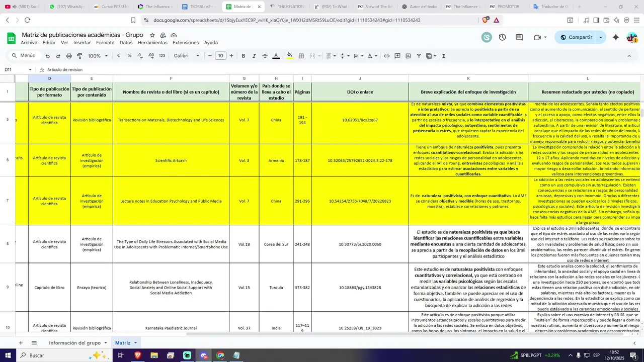Open the Ayuda menu
The image size is (644, 362).
click(211, 43)
